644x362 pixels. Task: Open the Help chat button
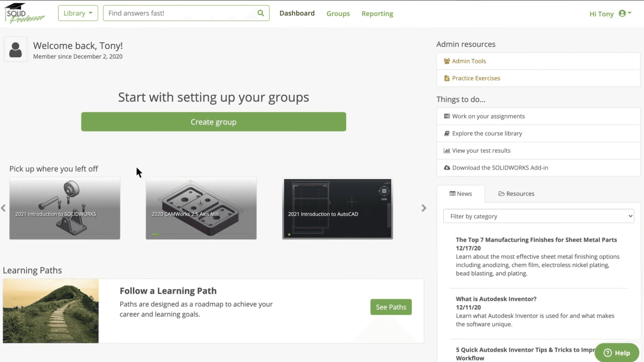[x=616, y=353]
